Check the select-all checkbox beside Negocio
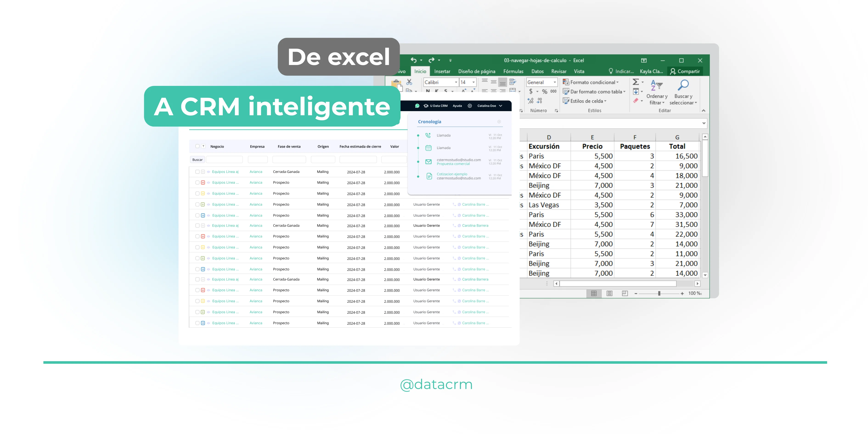 (x=197, y=146)
